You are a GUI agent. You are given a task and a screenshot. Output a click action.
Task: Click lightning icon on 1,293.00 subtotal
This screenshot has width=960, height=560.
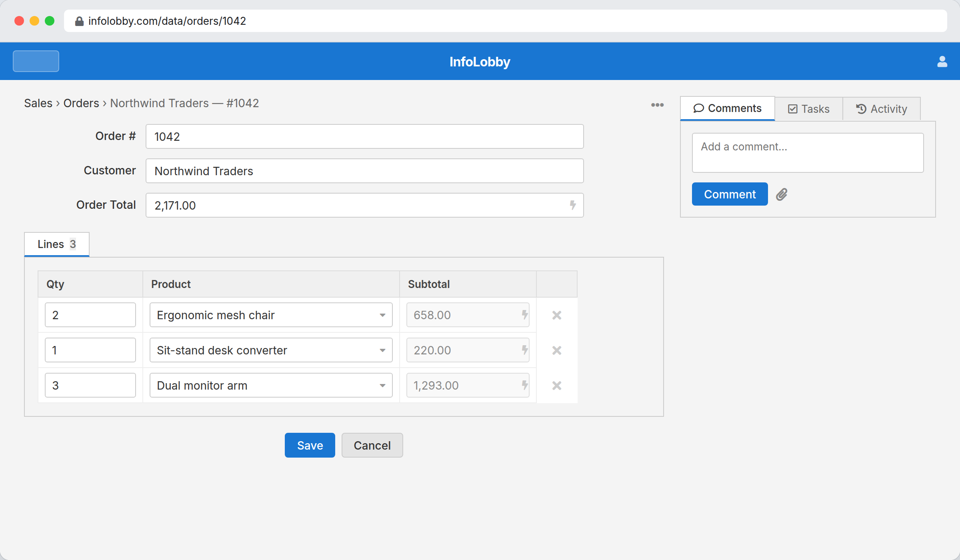(524, 385)
